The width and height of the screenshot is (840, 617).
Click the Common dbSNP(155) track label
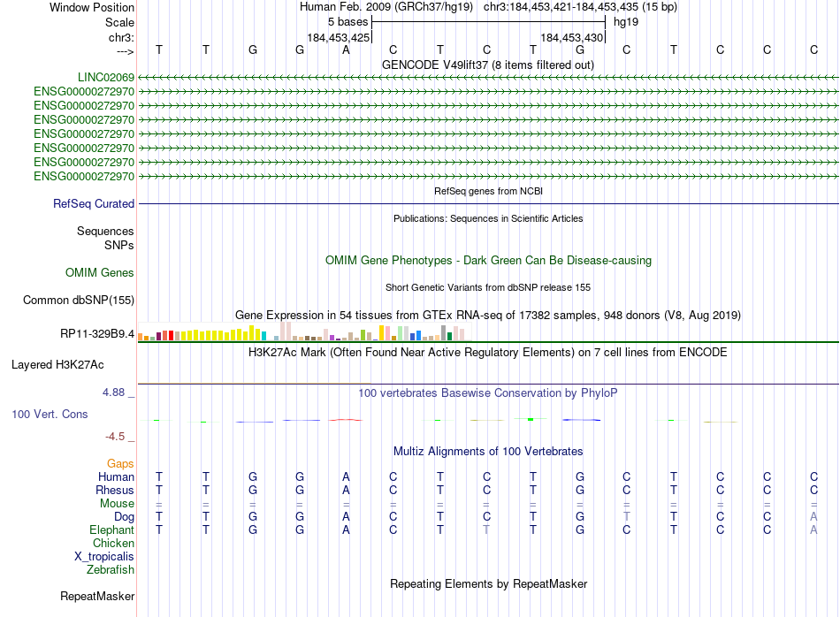78,300
